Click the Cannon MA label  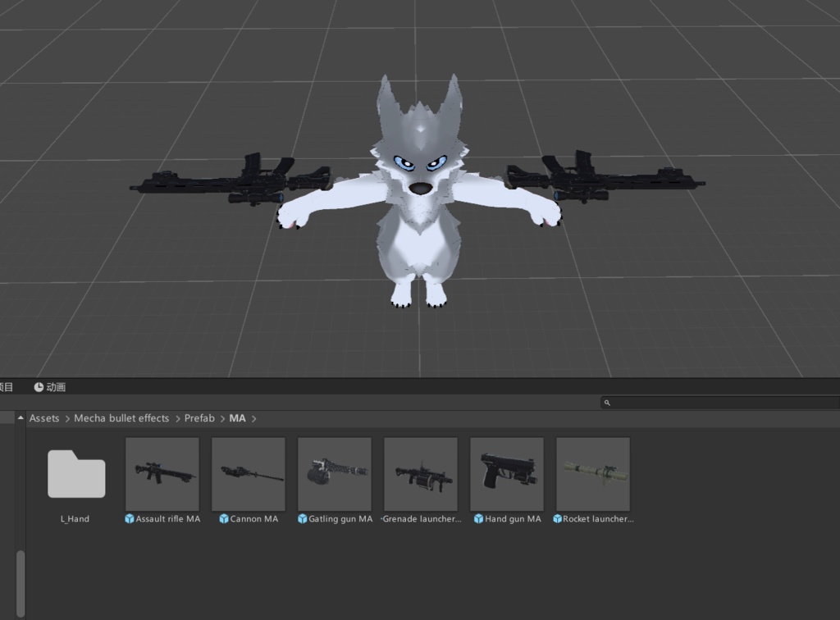click(x=254, y=519)
